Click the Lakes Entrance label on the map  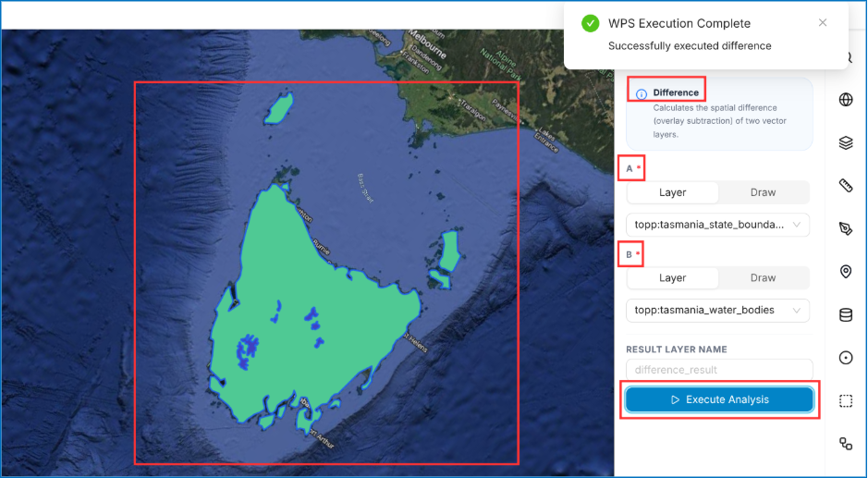[549, 140]
